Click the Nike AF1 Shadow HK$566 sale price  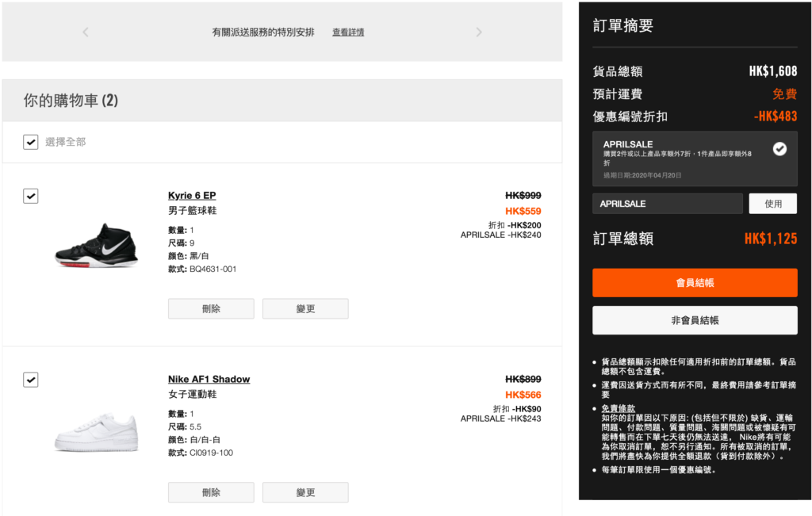click(x=523, y=395)
